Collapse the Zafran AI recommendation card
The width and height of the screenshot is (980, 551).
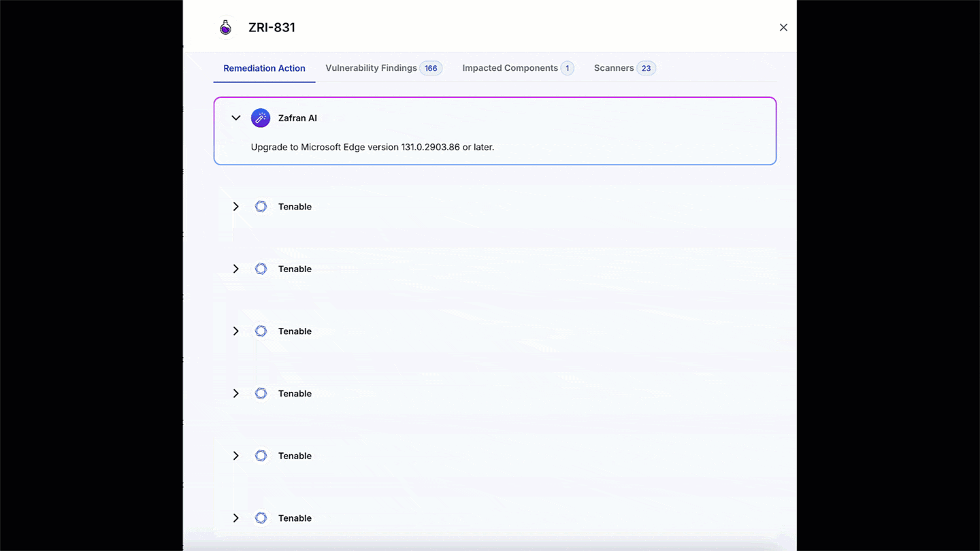tap(236, 118)
